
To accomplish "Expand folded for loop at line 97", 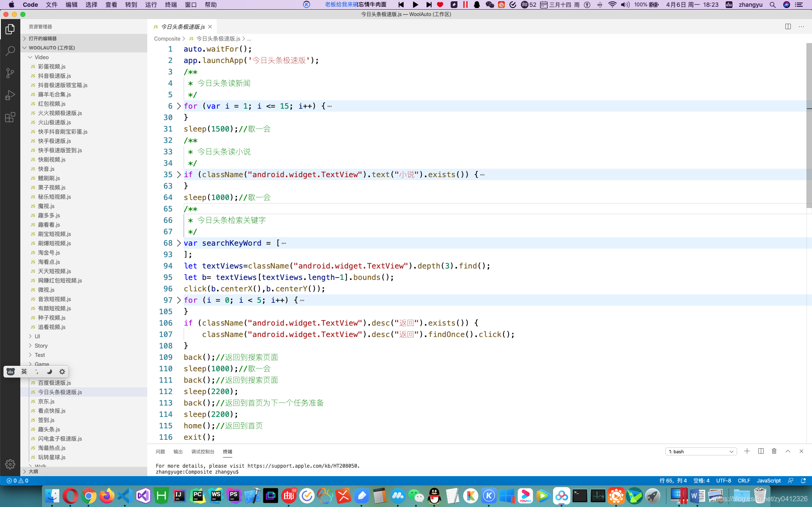I will [x=179, y=300].
